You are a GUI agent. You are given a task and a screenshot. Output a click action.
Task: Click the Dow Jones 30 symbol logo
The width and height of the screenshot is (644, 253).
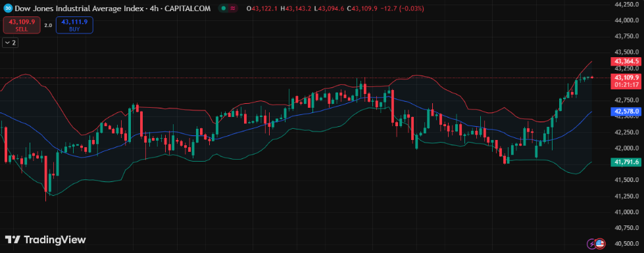point(7,8)
